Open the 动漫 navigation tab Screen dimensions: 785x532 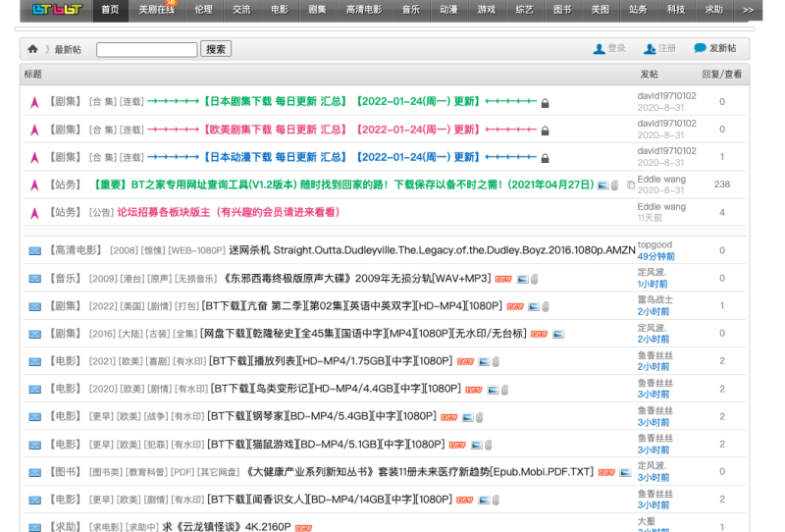448,10
